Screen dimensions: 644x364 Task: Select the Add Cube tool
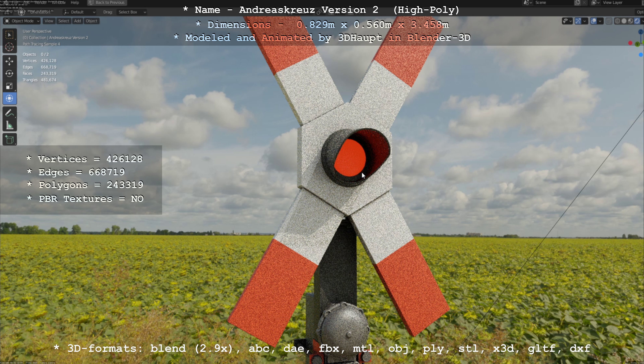(9, 140)
